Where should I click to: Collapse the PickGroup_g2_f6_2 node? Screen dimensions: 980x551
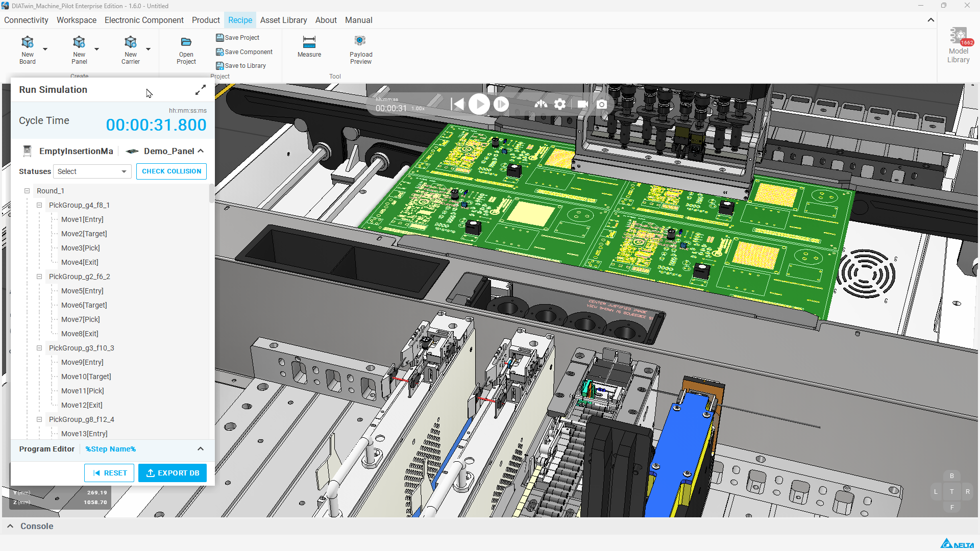click(x=39, y=277)
